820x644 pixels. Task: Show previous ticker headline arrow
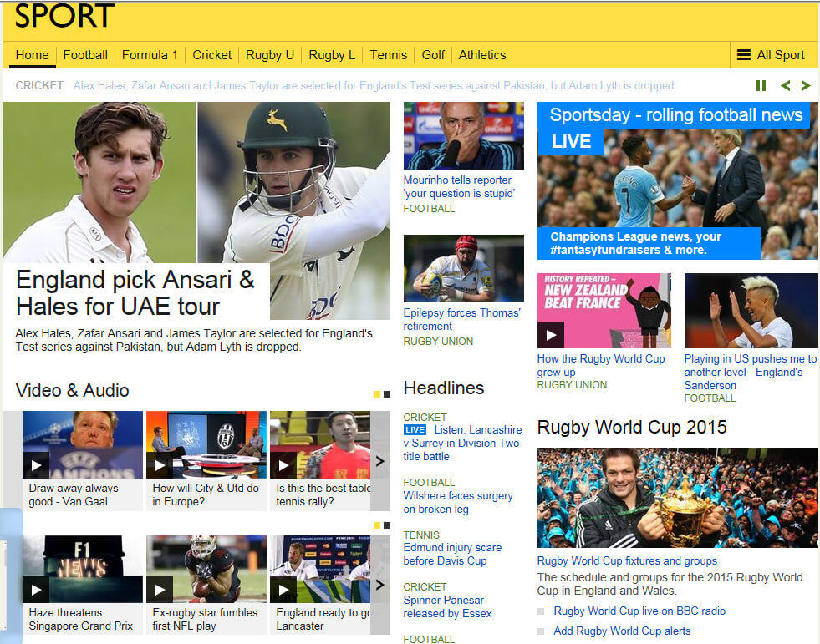click(785, 85)
